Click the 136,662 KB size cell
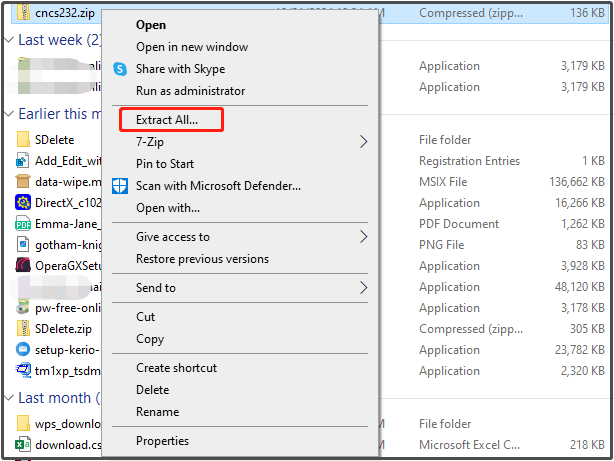The width and height of the screenshot is (614, 461). coord(577,182)
